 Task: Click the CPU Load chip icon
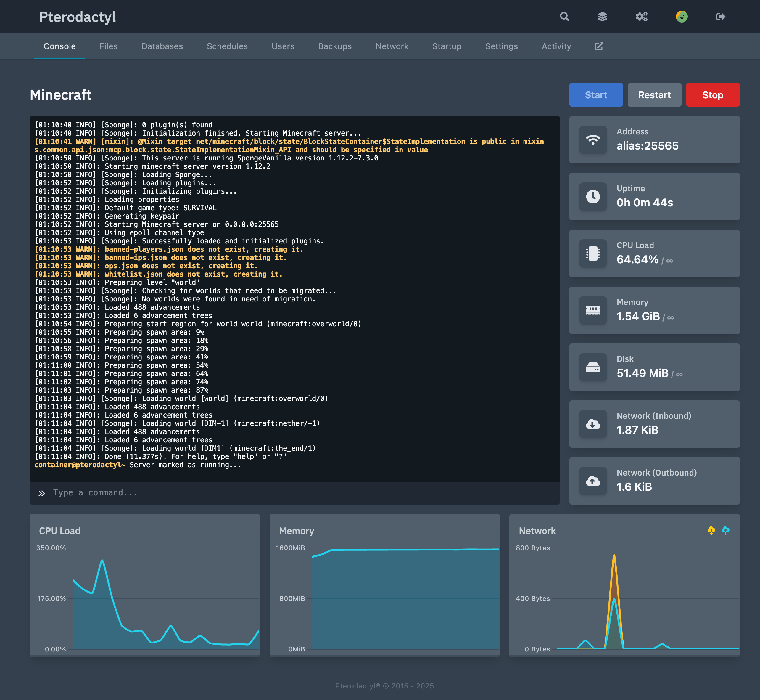tap(593, 254)
